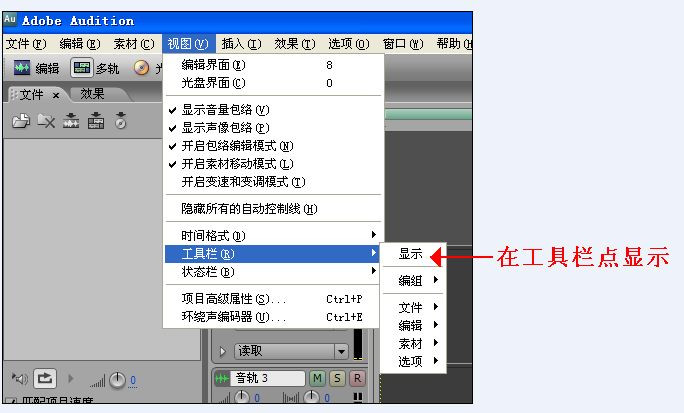This screenshot has height=413, width=684.
Task: Select 显示 in the toolbar submenu
Action: 411,254
